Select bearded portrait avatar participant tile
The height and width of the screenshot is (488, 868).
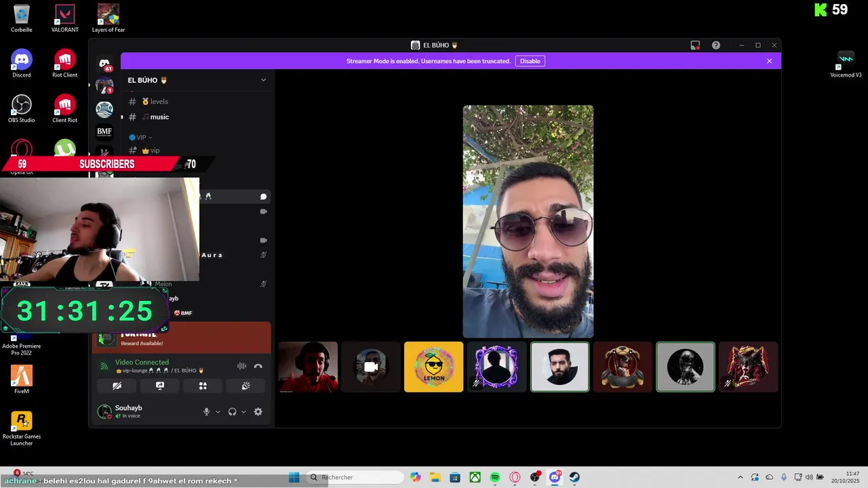(560, 367)
